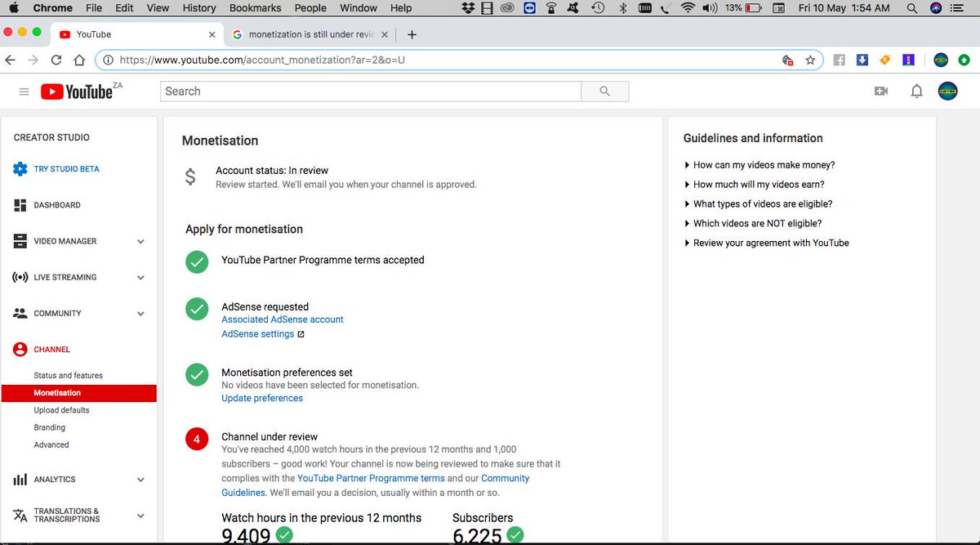
Task: Click the Bluetooth icon in menu bar
Action: click(621, 8)
